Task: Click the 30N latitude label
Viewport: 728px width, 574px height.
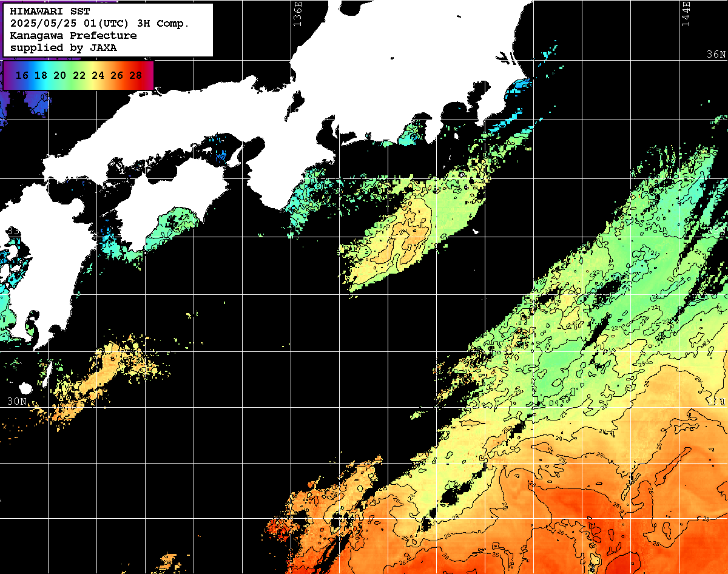Action: 17,401
